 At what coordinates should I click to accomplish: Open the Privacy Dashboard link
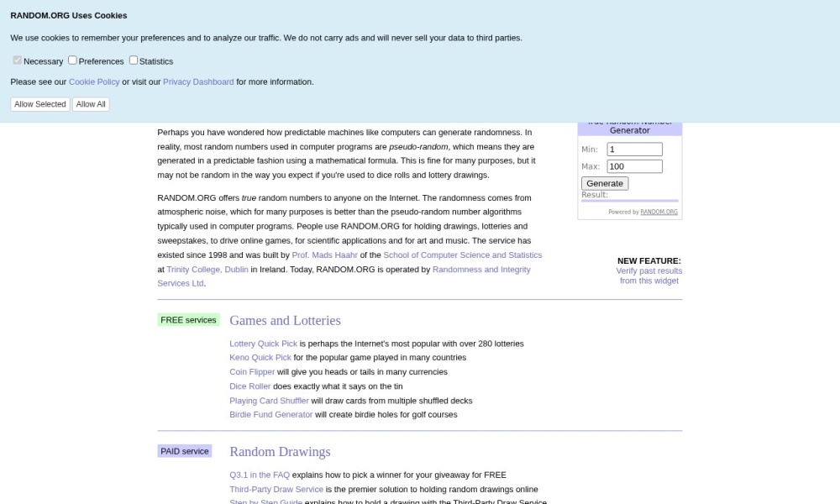point(198,82)
